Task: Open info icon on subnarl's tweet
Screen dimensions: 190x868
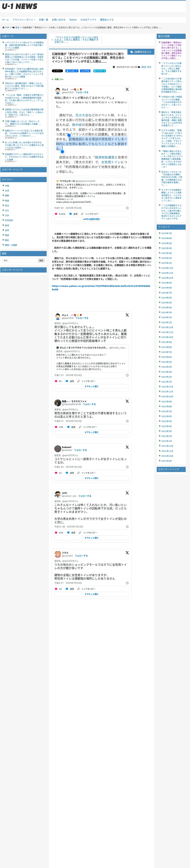Action: [127, 467]
